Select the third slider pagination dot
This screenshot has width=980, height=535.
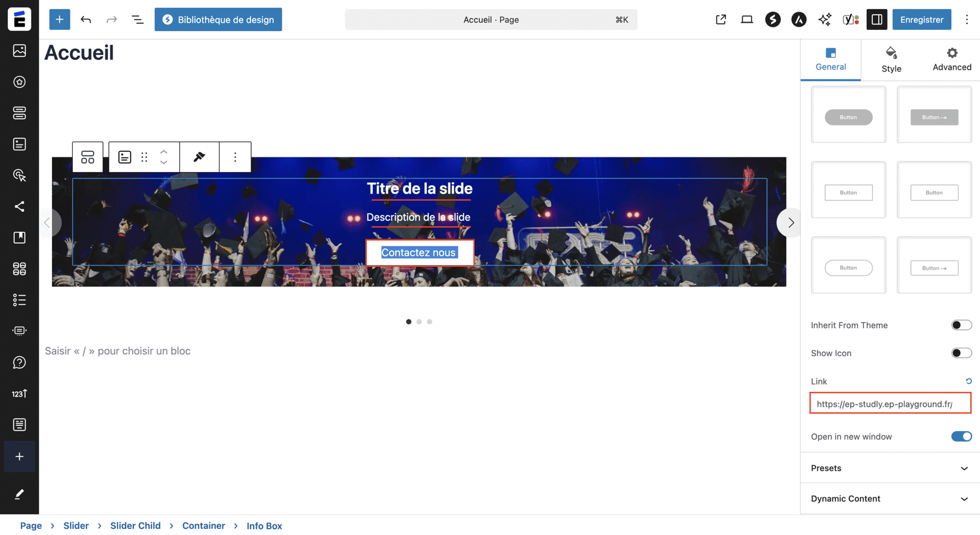(429, 321)
